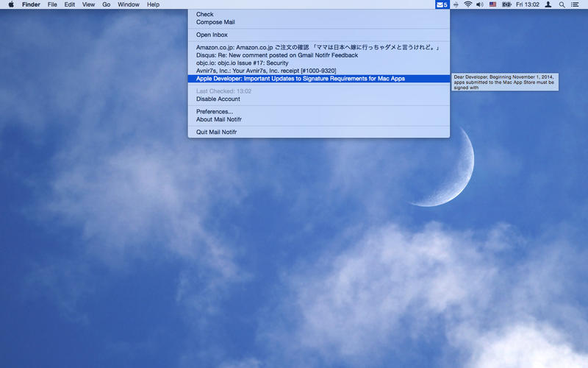Viewport: 588px width, 368px height.
Task: Open the Apple logo menu
Action: coord(11,4)
